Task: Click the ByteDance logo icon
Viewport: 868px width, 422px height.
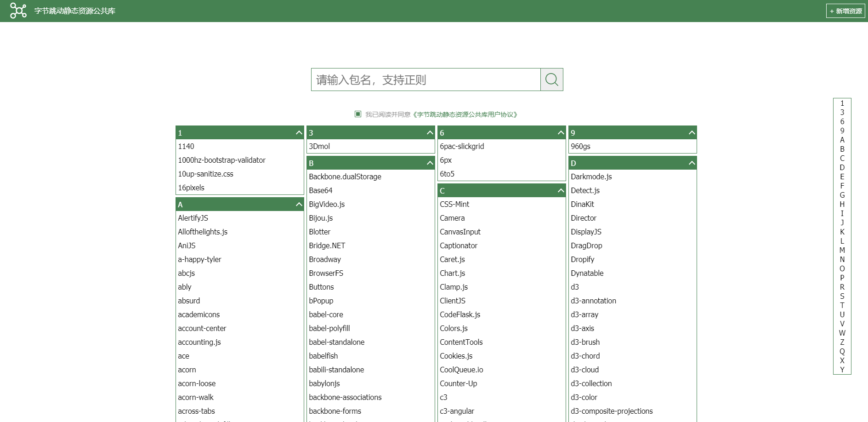Action: 18,10
